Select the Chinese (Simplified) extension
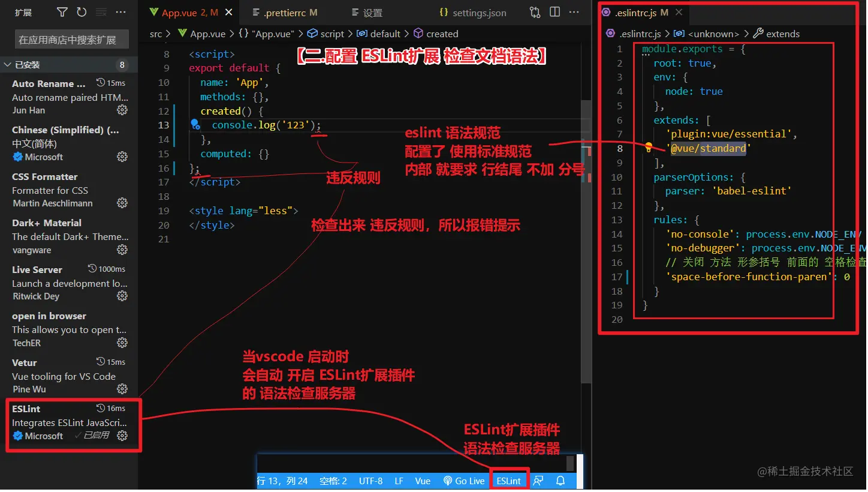The width and height of the screenshot is (868, 492). click(69, 143)
